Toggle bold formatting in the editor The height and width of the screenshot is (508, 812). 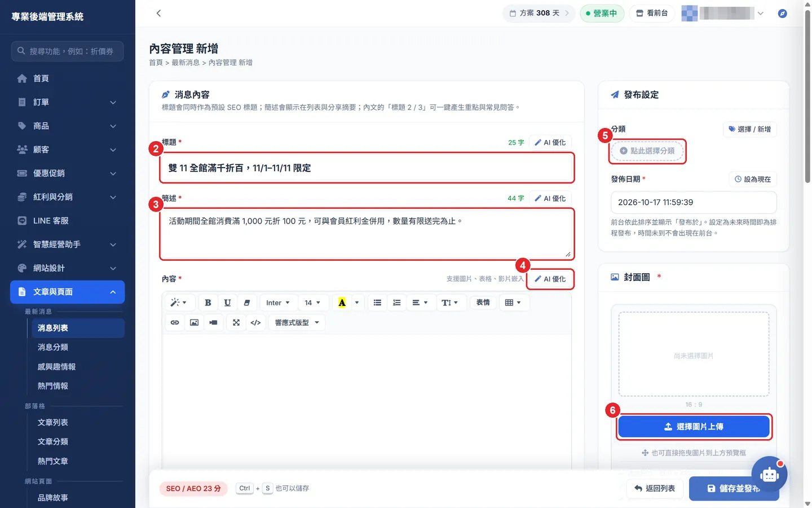click(208, 303)
